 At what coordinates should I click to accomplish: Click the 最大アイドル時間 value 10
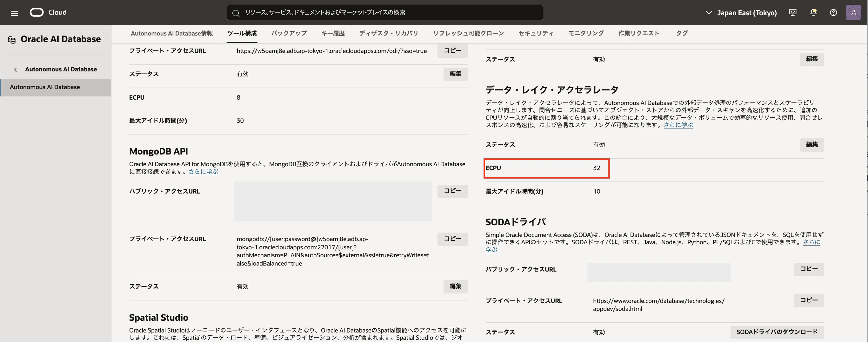click(x=597, y=192)
